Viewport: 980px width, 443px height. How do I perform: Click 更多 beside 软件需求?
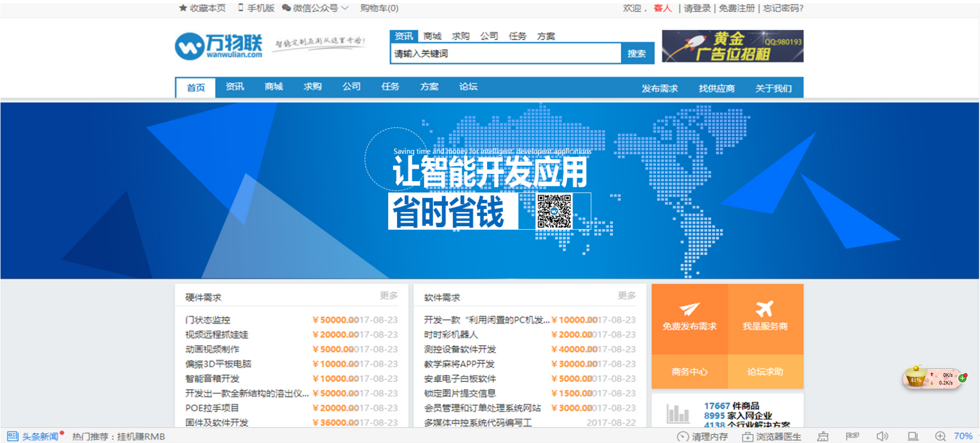click(627, 295)
